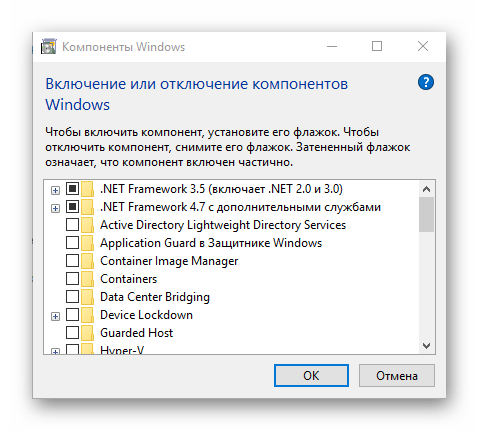Select .NET Framework 4.7 с дополнительными службами label
Image resolution: width=478 pixels, height=431 pixels.
(240, 207)
